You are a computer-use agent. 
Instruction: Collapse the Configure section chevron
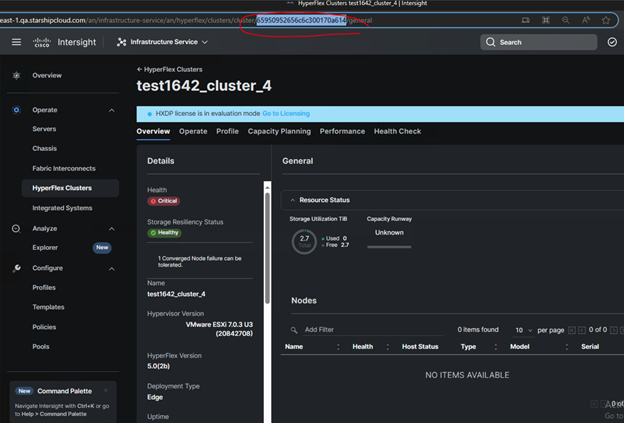tap(112, 269)
